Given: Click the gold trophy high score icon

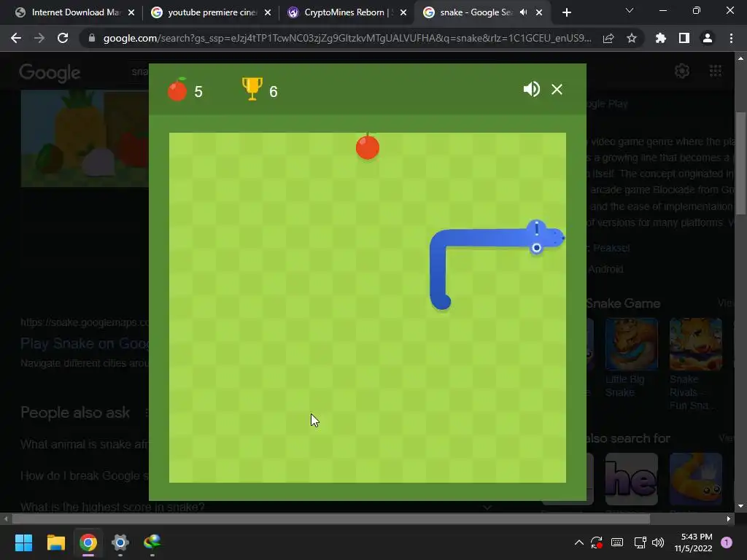Looking at the screenshot, I should pos(252,88).
